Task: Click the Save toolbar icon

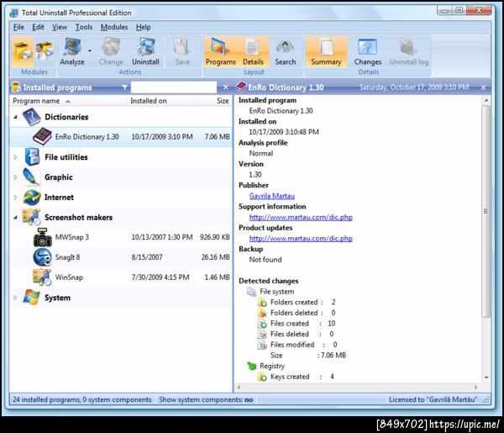Action: (x=182, y=51)
